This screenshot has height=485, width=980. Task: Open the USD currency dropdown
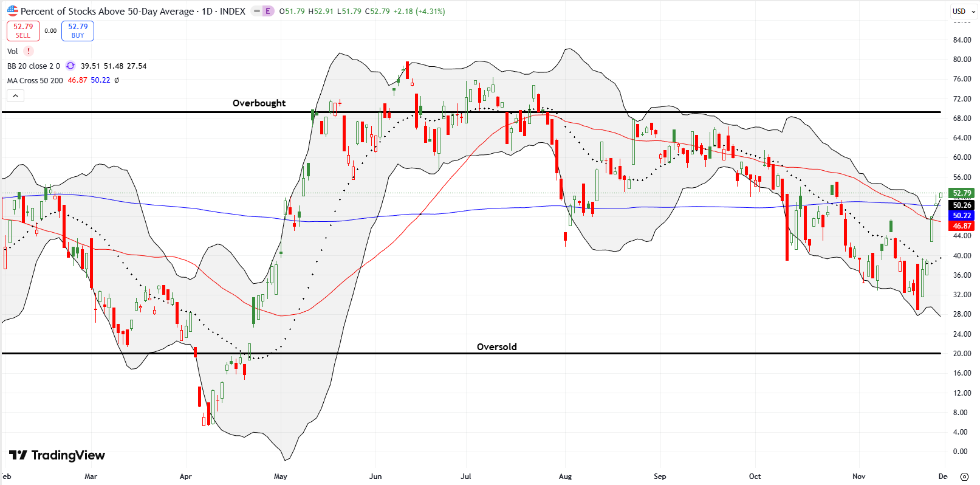click(964, 11)
